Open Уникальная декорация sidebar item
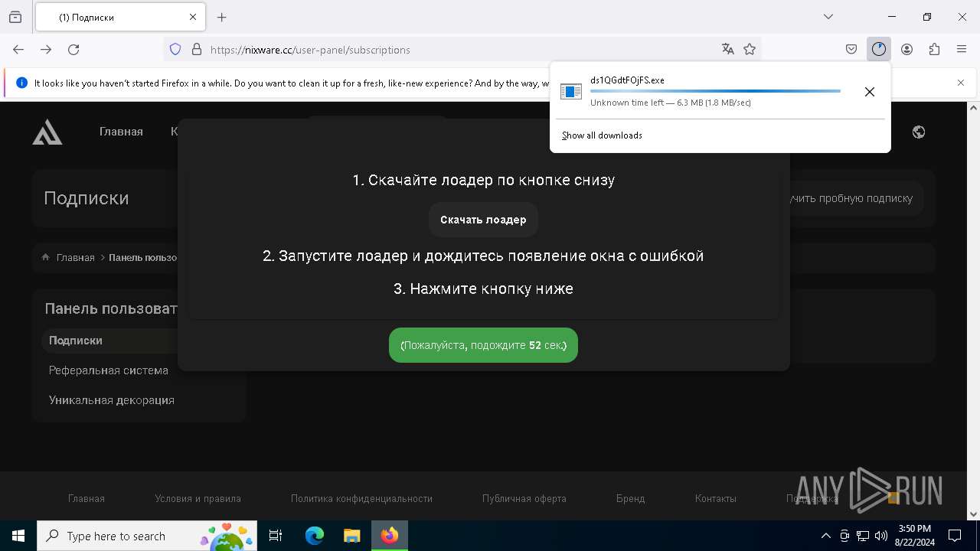This screenshot has width=980, height=551. 112,400
